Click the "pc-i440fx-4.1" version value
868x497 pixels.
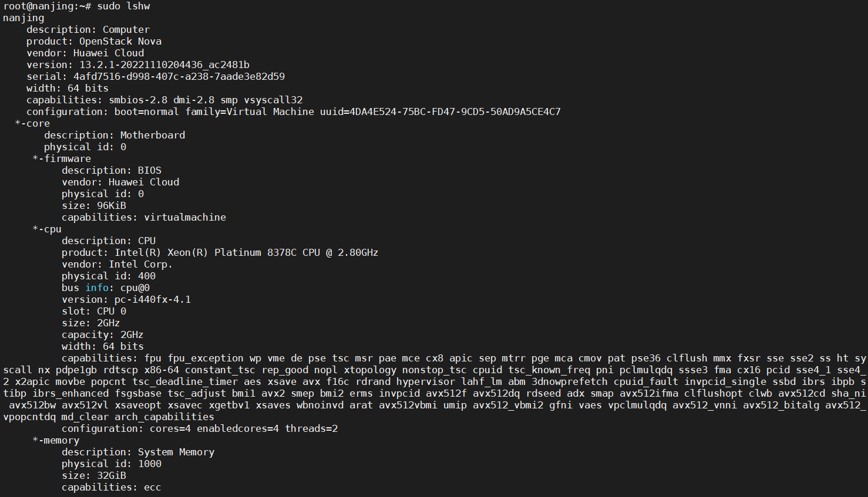tap(153, 299)
